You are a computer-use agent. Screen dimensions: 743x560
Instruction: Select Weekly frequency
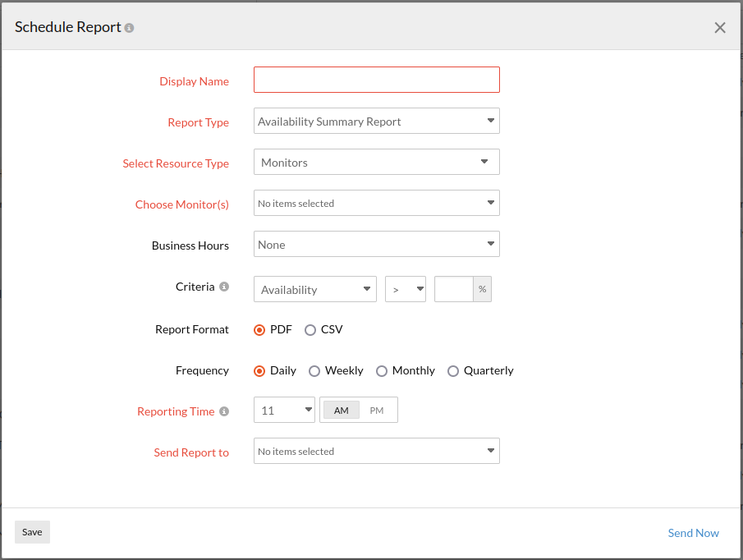pyautogui.click(x=314, y=371)
